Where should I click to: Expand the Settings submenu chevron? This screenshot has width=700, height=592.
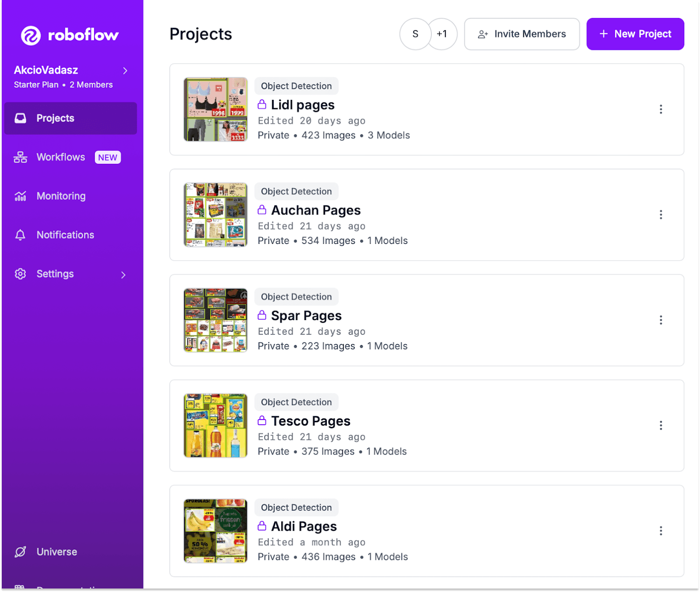click(123, 275)
